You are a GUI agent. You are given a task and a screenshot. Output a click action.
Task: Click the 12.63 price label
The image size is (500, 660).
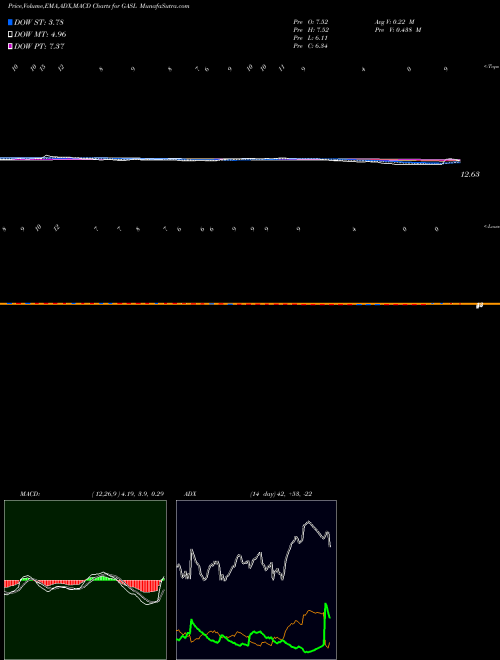point(470,174)
